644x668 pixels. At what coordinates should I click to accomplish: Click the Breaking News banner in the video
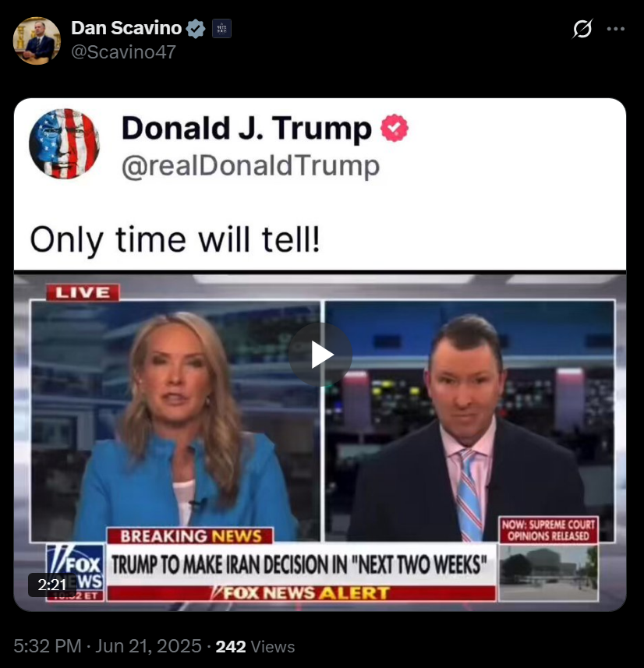coord(190,536)
